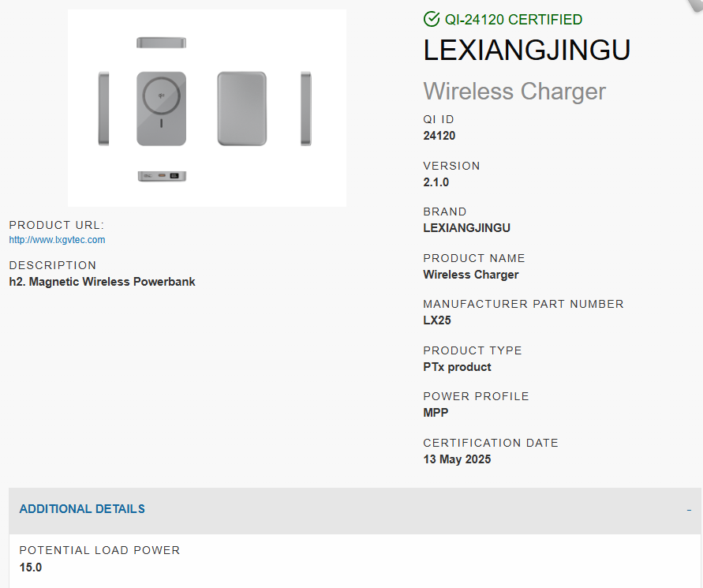Click the Magnetic Wireless Powerbank description text
This screenshot has height=588, width=703.
pyautogui.click(x=112, y=282)
